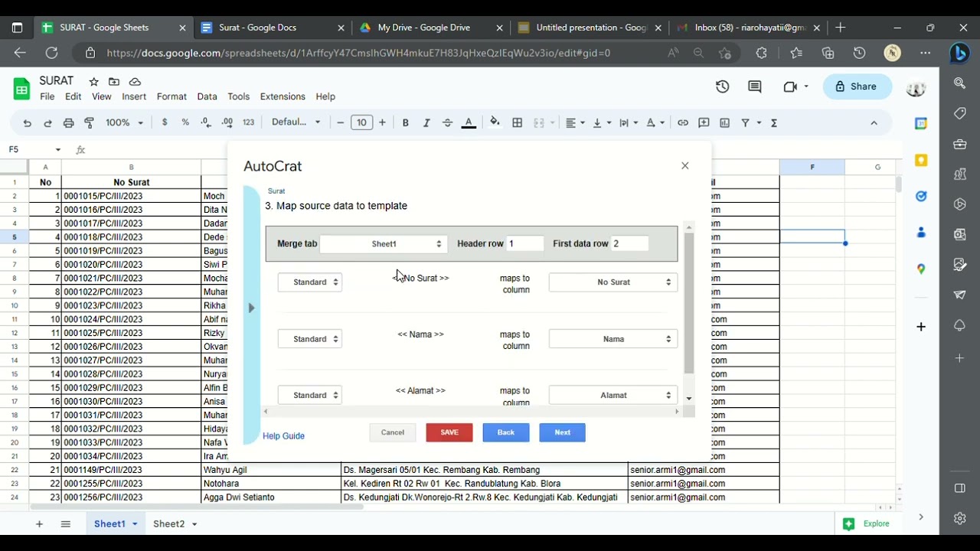Screen dimensions: 980x551
Task: Click the Next button in AutoCrat
Action: pos(563,432)
